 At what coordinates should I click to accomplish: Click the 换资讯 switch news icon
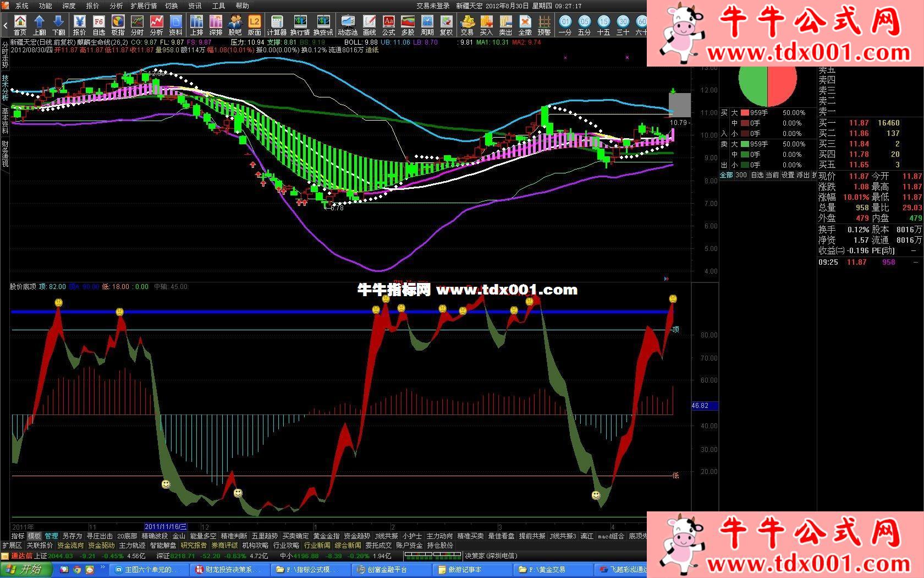[323, 25]
